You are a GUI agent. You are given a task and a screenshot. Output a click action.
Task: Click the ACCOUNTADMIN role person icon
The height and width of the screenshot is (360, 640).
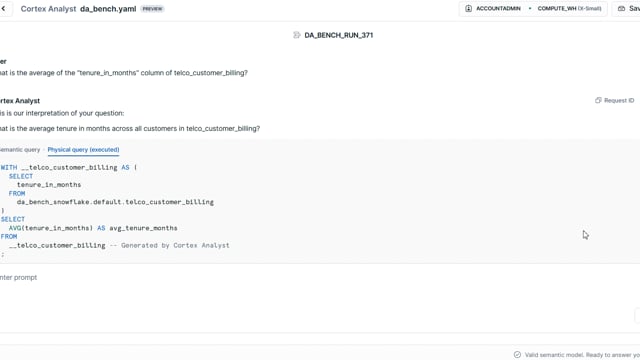[468, 9]
